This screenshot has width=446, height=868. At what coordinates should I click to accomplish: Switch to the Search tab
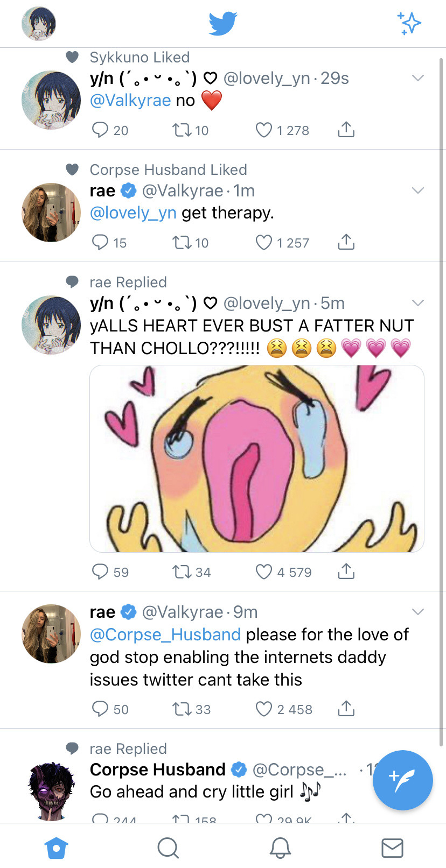[x=168, y=848]
